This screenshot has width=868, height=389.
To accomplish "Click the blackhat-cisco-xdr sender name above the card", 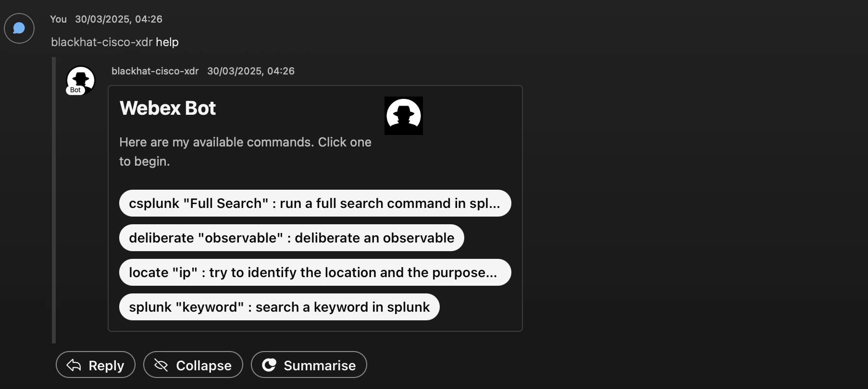I will (155, 71).
